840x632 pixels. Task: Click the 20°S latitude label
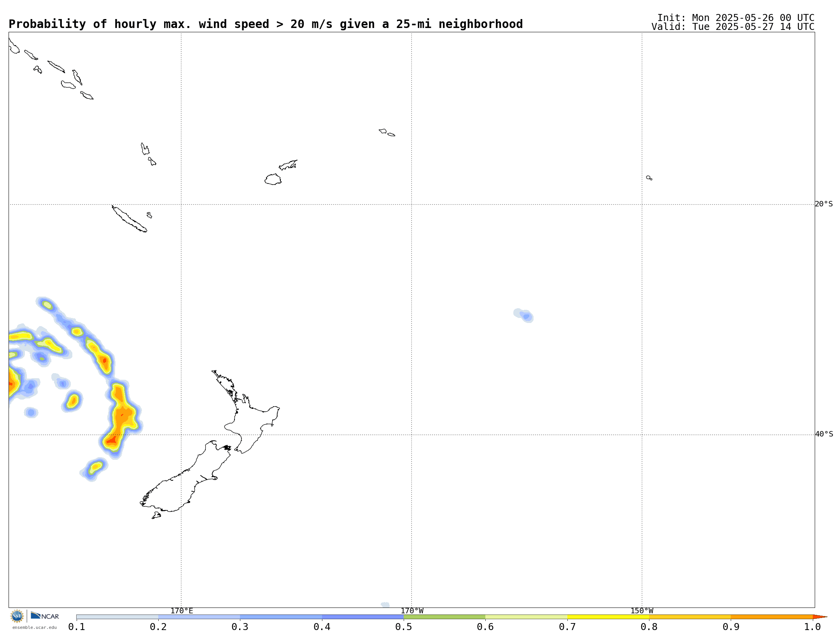pos(824,204)
